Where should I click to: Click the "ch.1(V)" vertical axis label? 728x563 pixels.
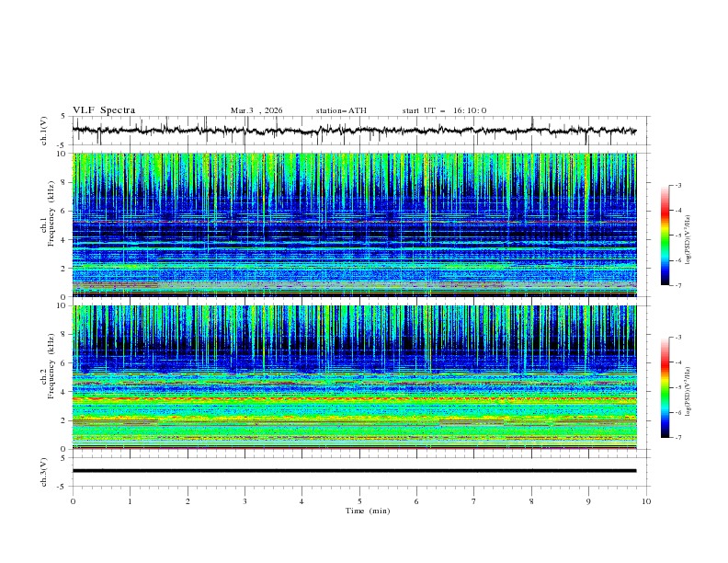pos(43,131)
